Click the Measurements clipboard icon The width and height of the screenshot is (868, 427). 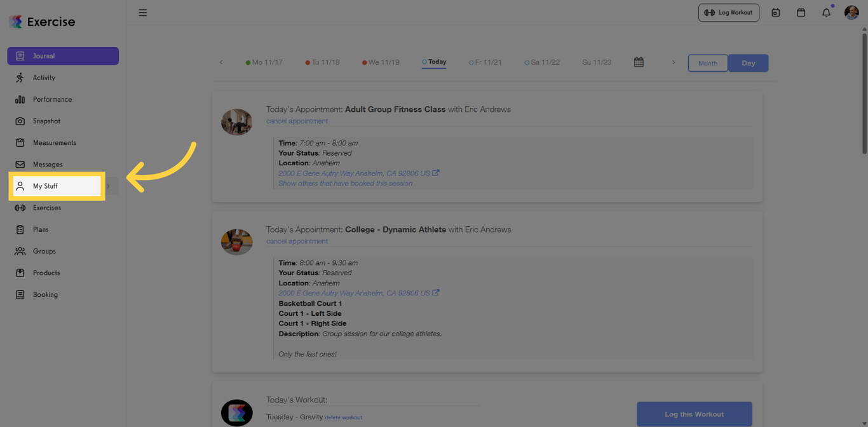[x=20, y=142]
